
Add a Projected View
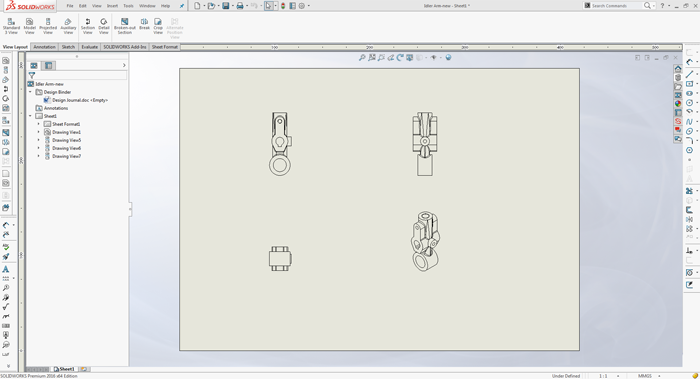pos(48,26)
